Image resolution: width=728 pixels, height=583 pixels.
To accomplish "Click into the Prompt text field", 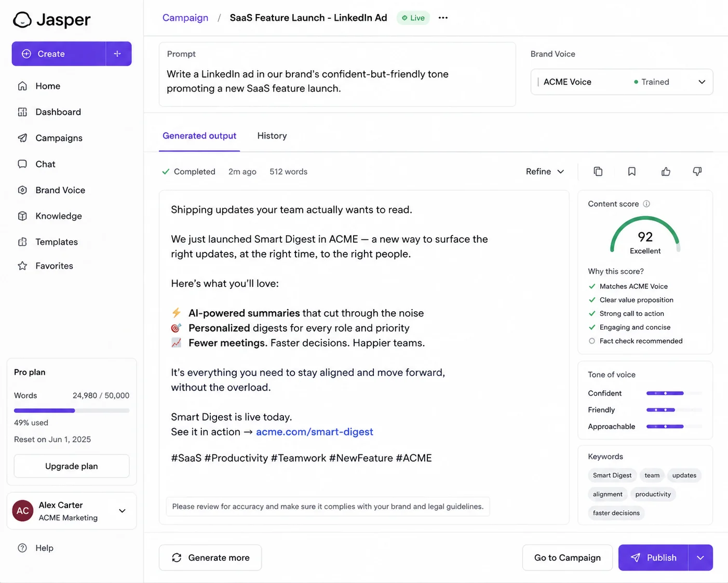I will pyautogui.click(x=338, y=74).
